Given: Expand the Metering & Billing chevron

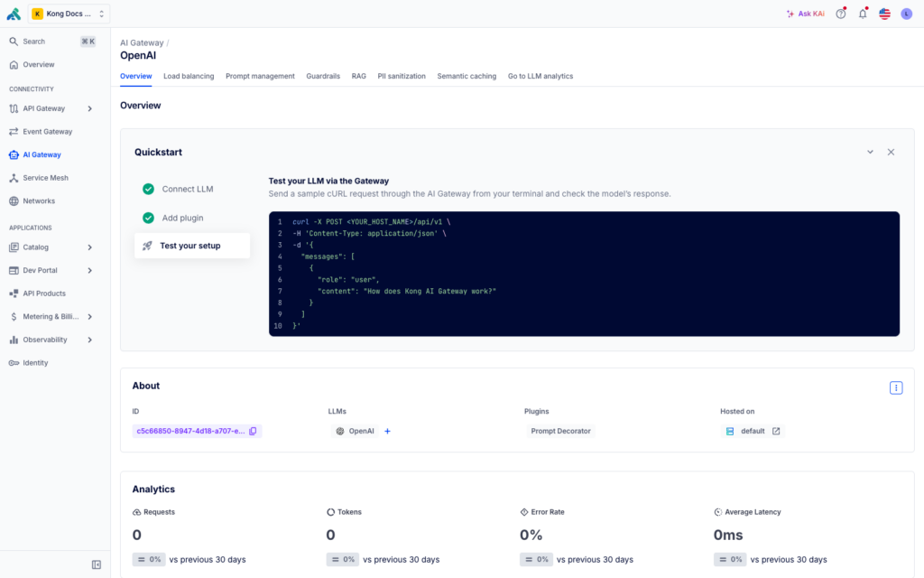Looking at the screenshot, I should point(89,317).
